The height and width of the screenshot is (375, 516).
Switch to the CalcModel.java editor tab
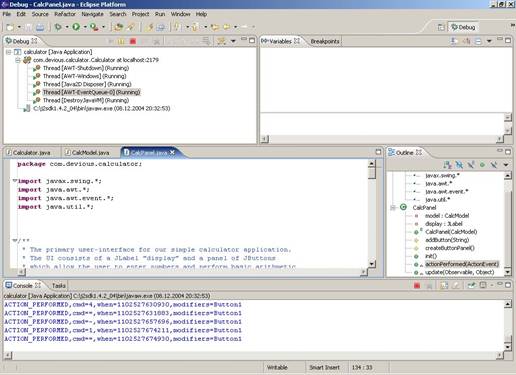tap(87, 153)
